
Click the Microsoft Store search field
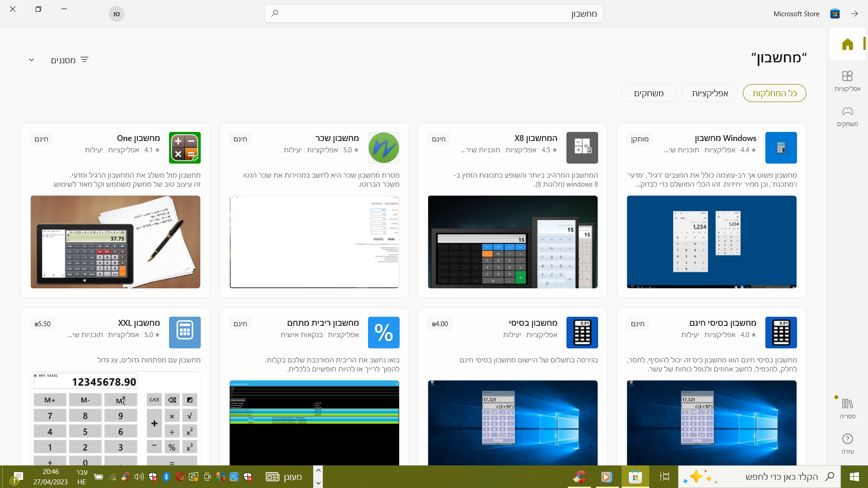coord(434,14)
